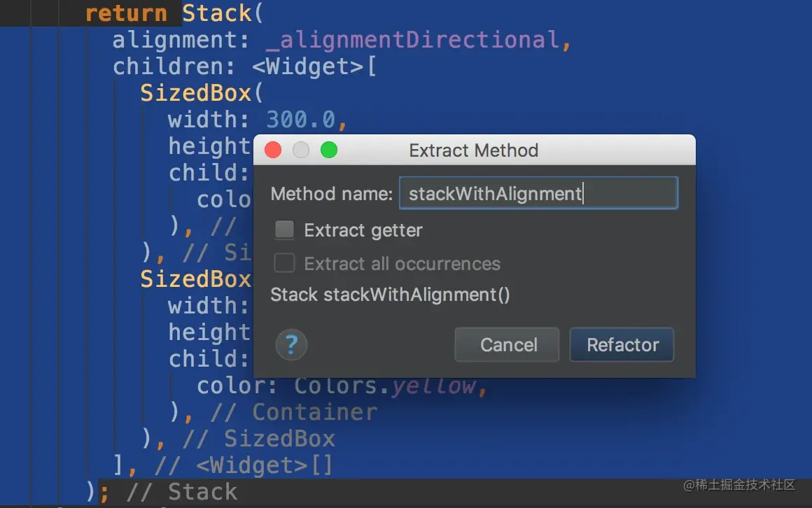812x508 pixels.
Task: Click the green zoom button on the dialog
Action: pyautogui.click(x=329, y=150)
